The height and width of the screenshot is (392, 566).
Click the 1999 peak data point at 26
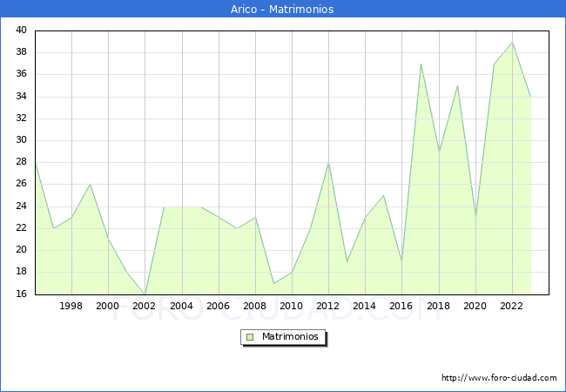[90, 185]
